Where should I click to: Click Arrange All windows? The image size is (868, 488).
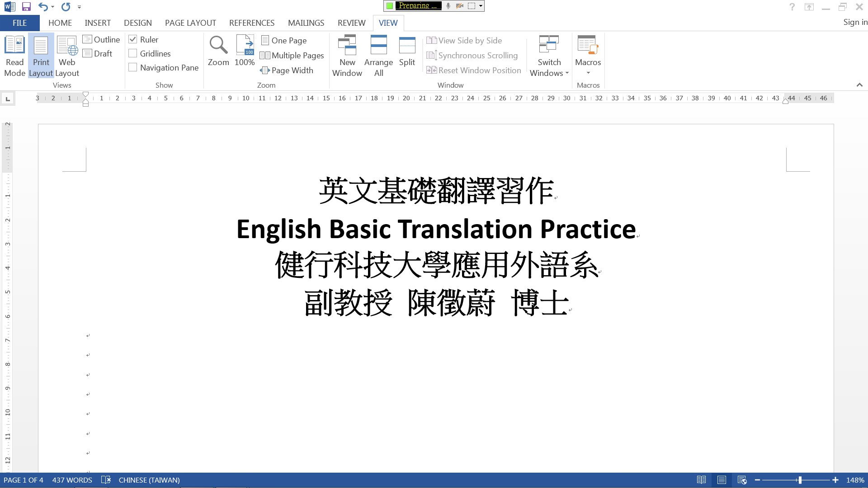378,56
